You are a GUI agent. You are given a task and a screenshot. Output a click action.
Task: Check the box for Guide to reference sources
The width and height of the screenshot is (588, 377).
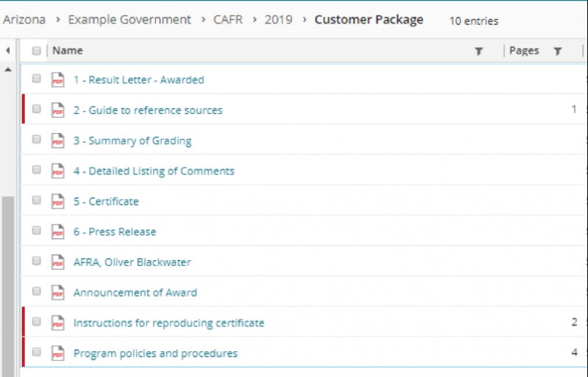[36, 109]
